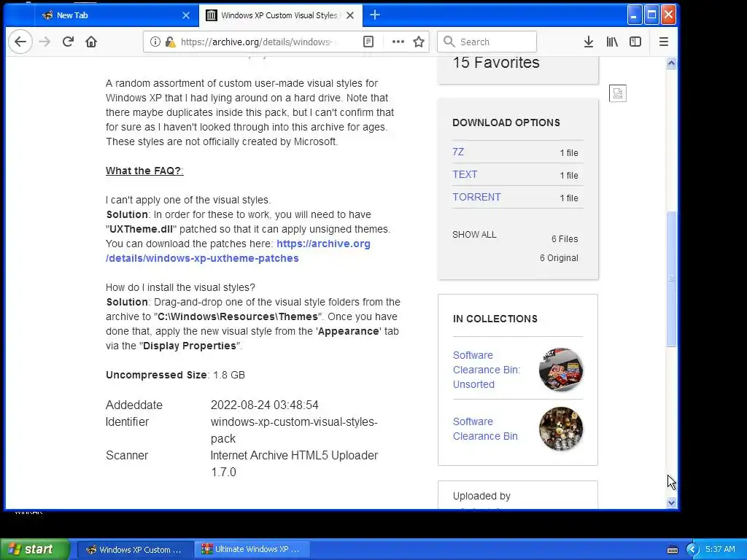Bookmark this page with the star

pyautogui.click(x=419, y=42)
